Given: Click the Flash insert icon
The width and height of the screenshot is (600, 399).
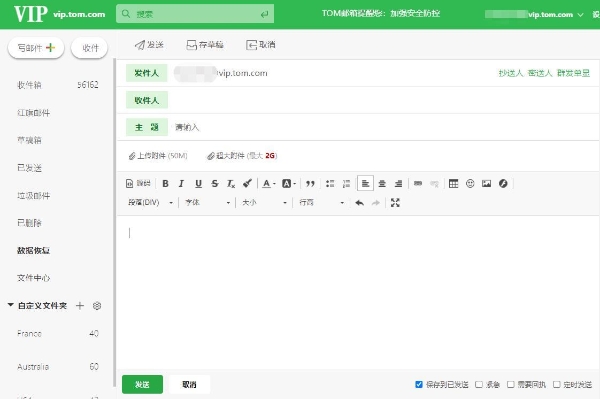Looking at the screenshot, I should click(503, 184).
